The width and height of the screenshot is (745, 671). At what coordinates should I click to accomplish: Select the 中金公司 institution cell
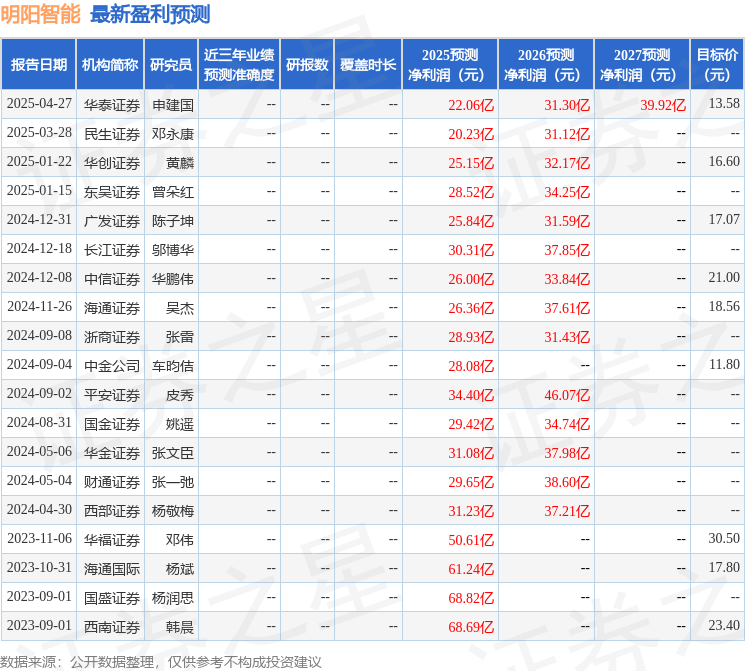pyautogui.click(x=112, y=366)
